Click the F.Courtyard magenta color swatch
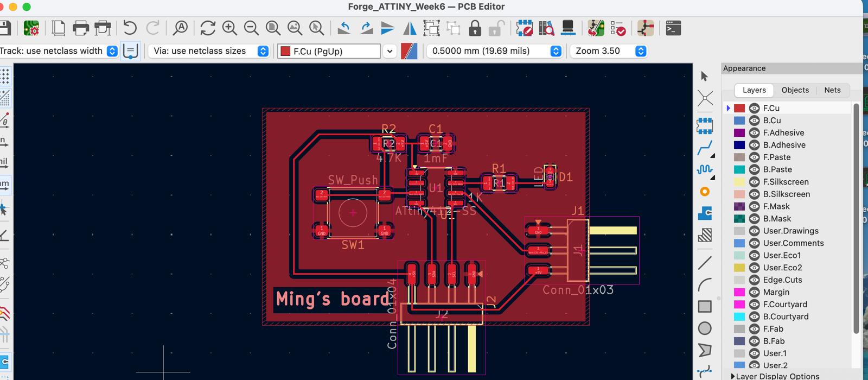 coord(739,305)
